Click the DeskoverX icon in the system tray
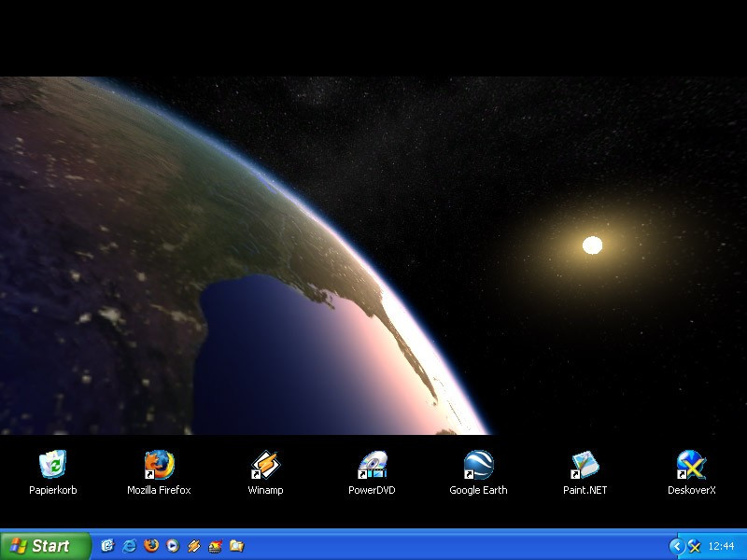 [x=694, y=546]
